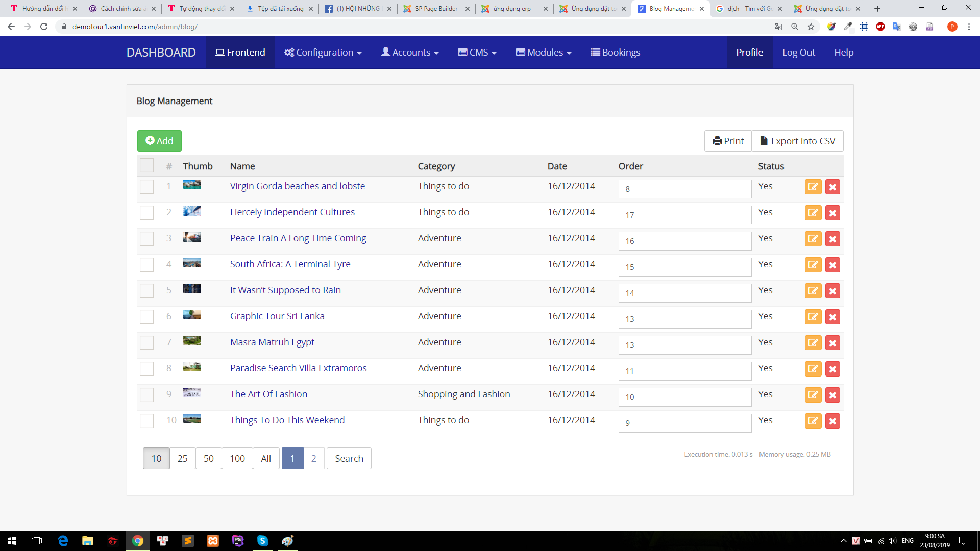This screenshot has height=551, width=980.
Task: Click the order field showing 17
Action: 684,215
